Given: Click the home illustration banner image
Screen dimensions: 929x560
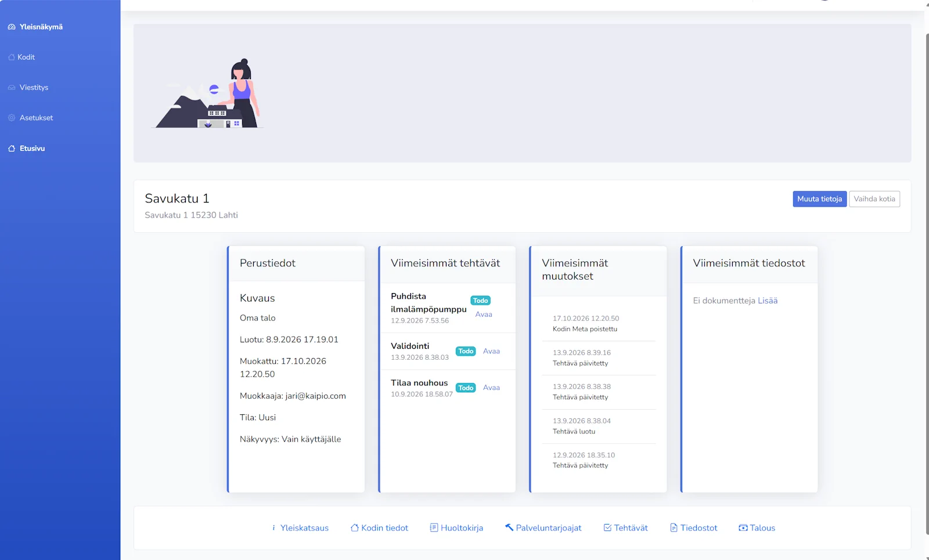Looking at the screenshot, I should click(x=207, y=93).
